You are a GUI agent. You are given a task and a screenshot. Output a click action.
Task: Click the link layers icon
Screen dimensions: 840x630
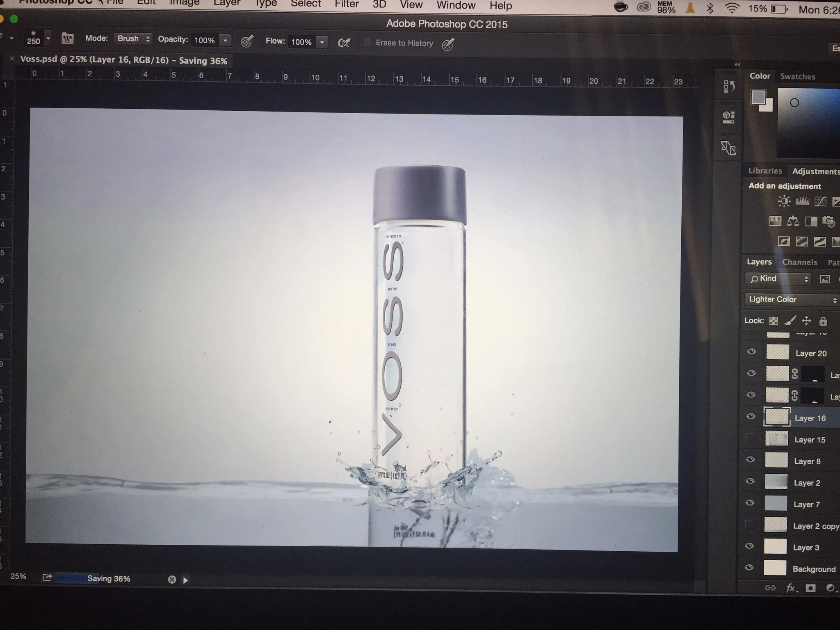(x=770, y=588)
